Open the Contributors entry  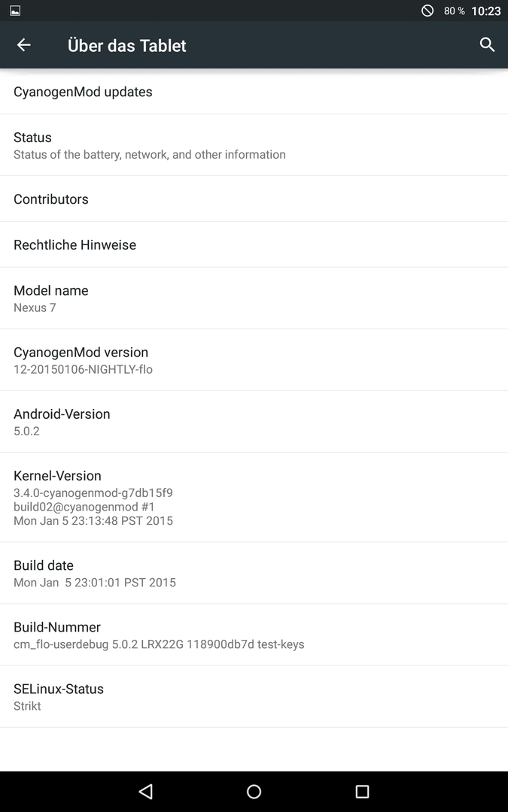254,198
